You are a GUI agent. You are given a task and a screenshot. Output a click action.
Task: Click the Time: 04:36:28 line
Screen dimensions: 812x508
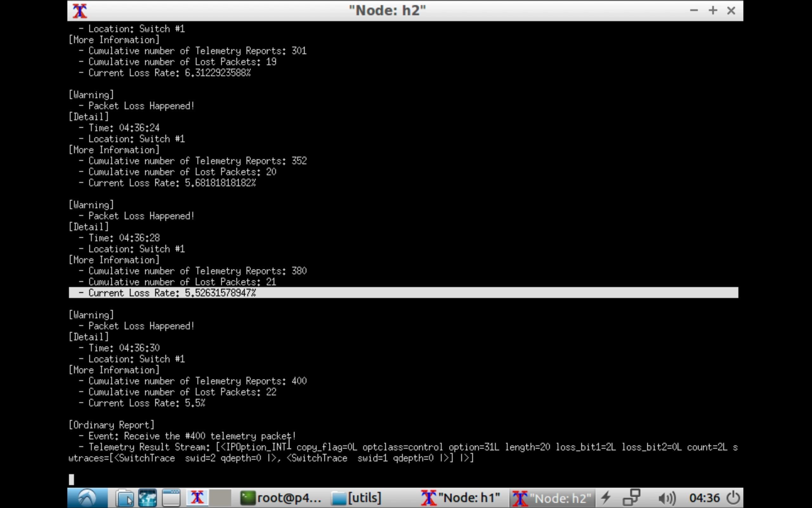(119, 238)
